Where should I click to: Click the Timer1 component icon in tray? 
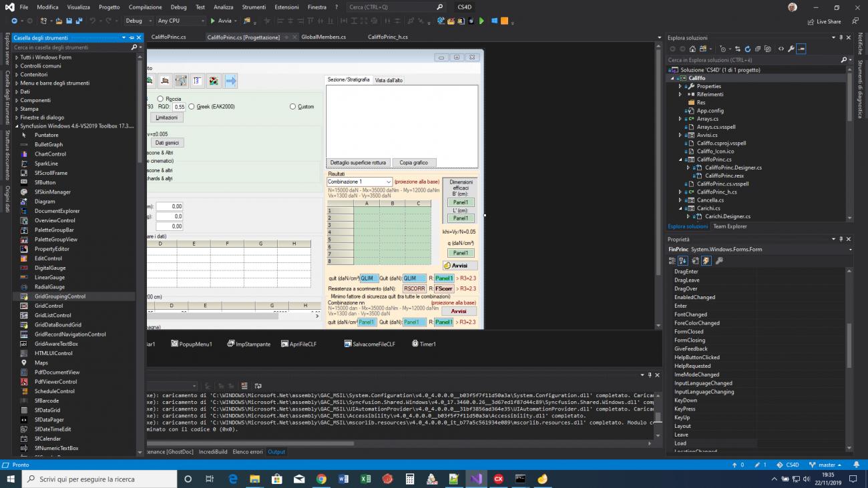tap(415, 344)
